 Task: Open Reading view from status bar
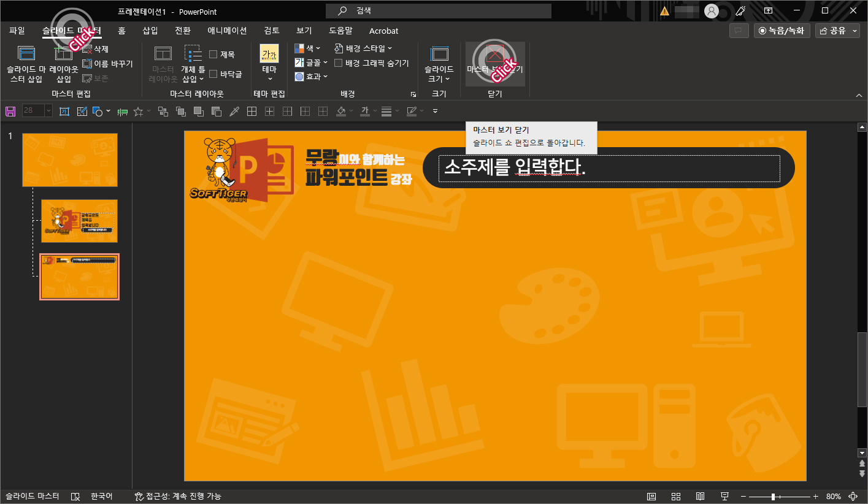click(x=700, y=496)
